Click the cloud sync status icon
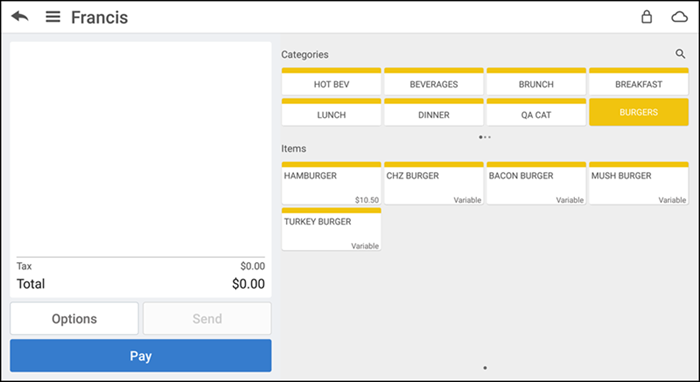The image size is (700, 382). tap(679, 17)
